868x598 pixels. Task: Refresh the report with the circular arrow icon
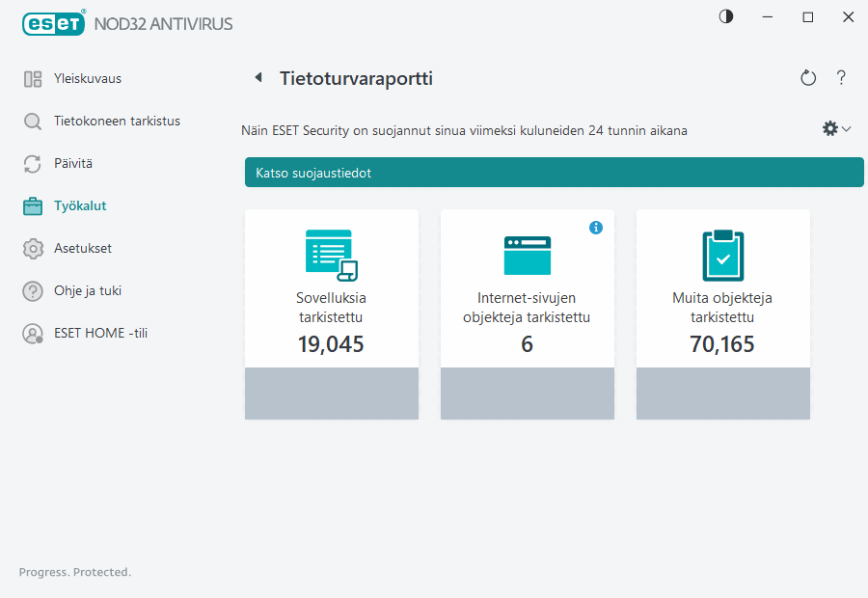pos(808,78)
